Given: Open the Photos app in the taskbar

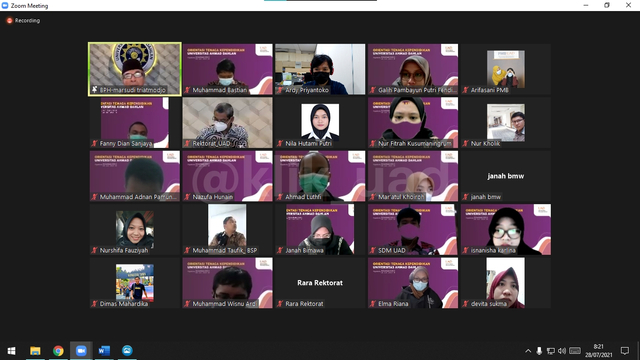Looking at the screenshot, I should (x=127, y=351).
